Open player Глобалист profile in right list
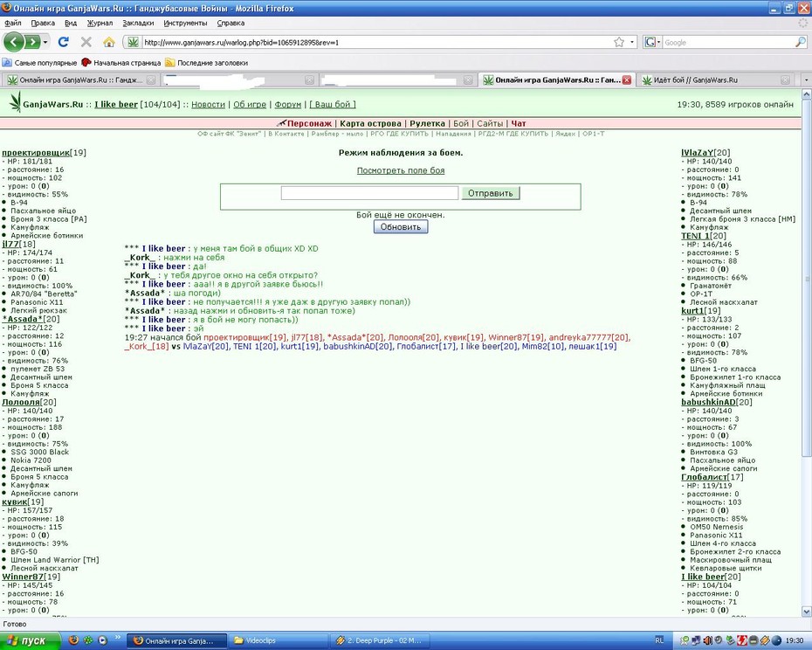 (x=705, y=477)
